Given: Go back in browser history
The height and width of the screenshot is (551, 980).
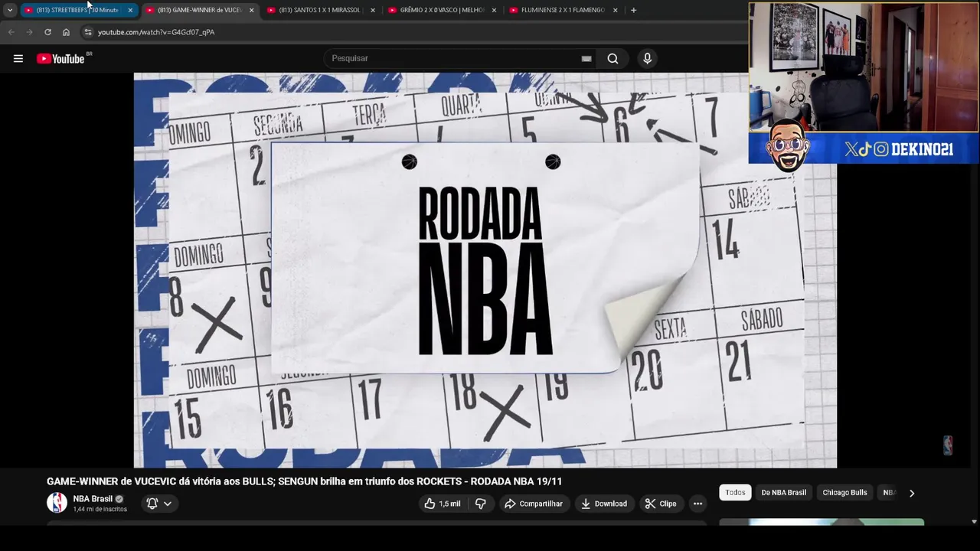Looking at the screenshot, I should pos(11,32).
